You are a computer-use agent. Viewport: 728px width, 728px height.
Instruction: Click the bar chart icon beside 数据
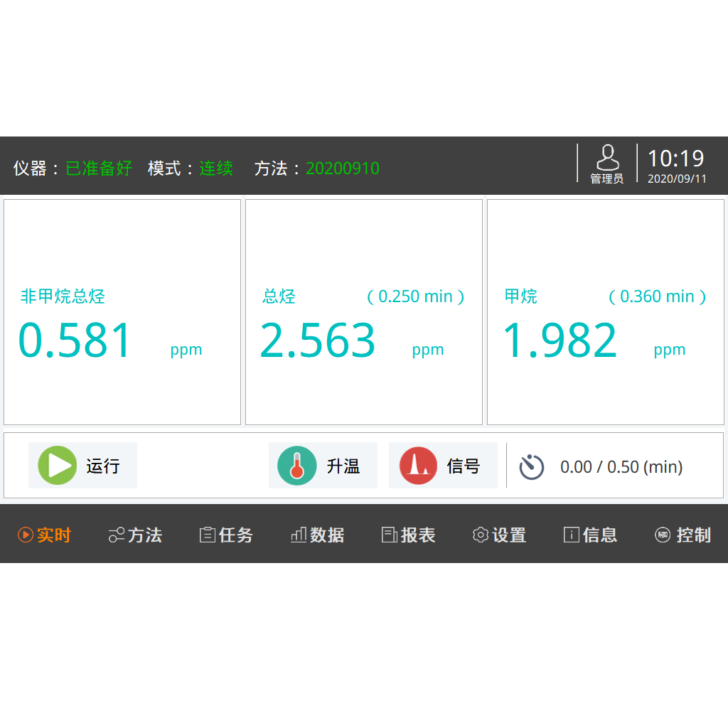pos(299,535)
